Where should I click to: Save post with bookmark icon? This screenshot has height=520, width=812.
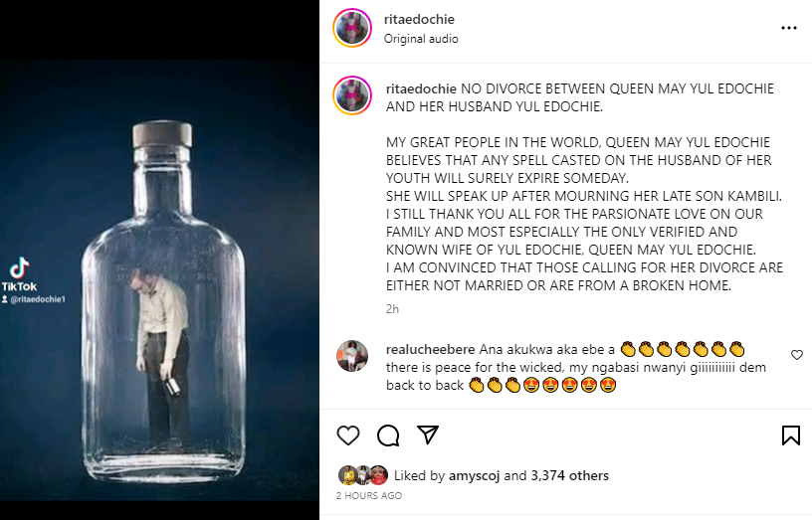[790, 435]
